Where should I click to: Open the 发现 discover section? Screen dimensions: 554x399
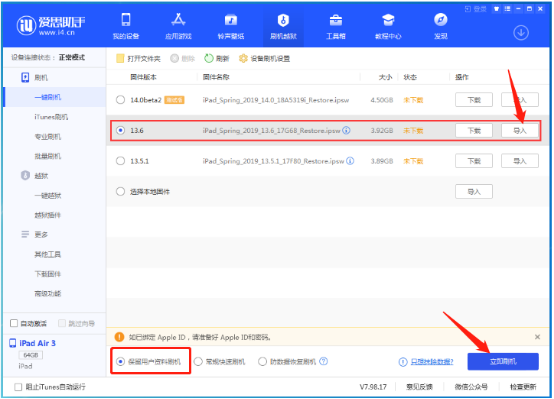441,26
